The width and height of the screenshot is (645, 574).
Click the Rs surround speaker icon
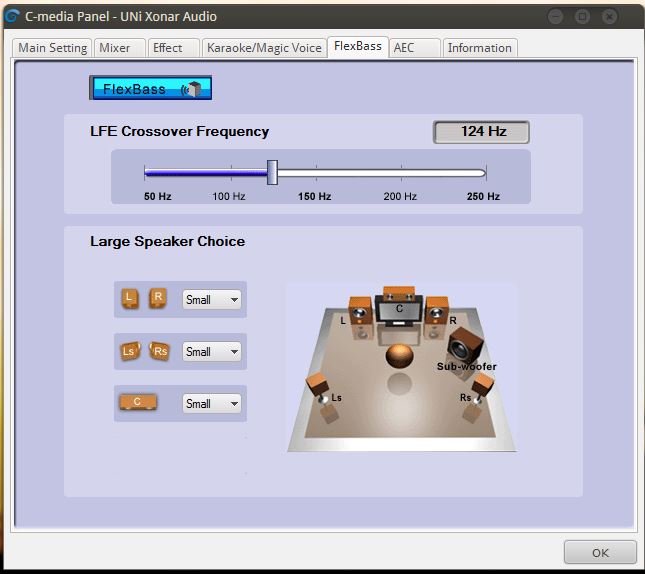click(160, 351)
